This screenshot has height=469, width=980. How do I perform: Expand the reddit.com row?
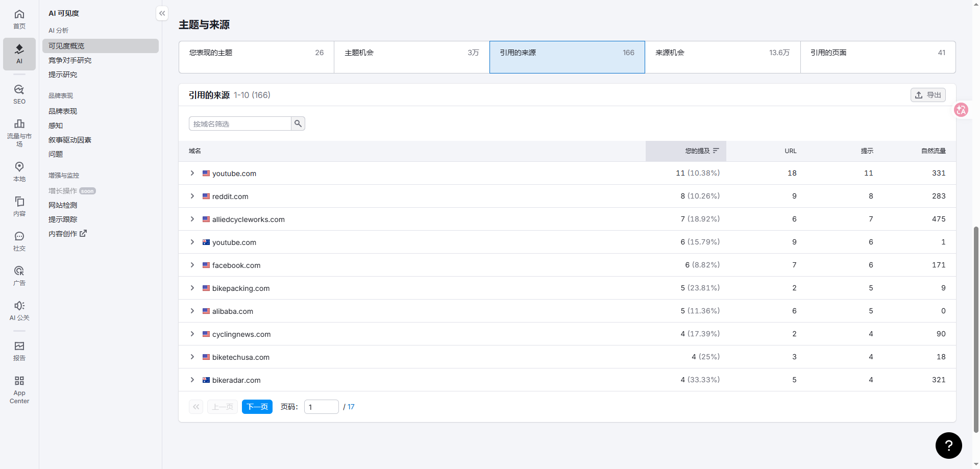coord(192,196)
